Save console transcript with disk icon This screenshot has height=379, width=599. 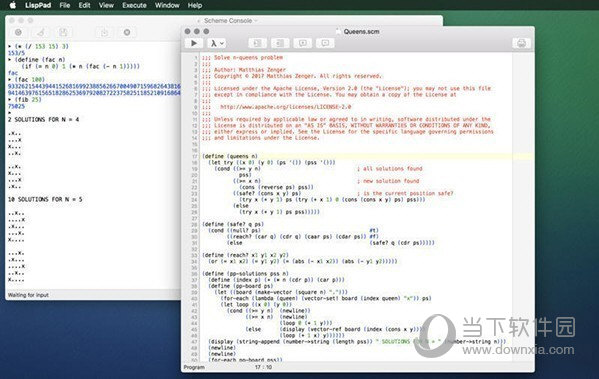pos(63,32)
